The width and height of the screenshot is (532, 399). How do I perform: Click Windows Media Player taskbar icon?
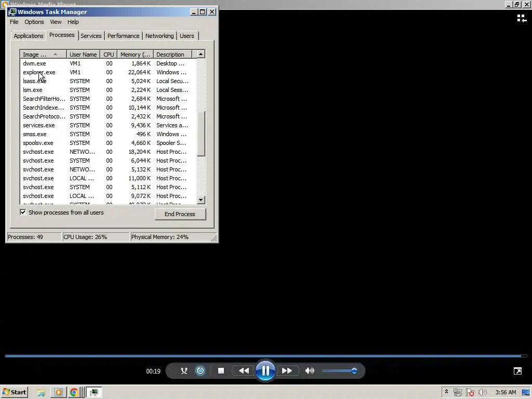58,393
